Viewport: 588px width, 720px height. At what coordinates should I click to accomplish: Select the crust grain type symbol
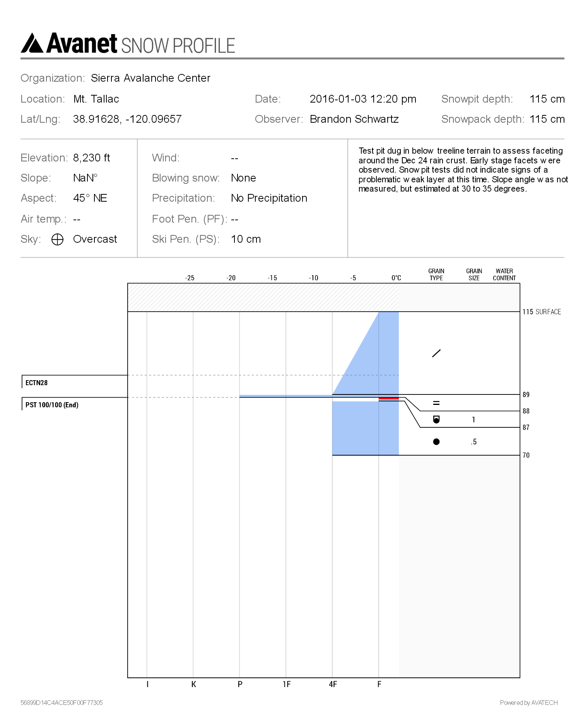tap(436, 403)
